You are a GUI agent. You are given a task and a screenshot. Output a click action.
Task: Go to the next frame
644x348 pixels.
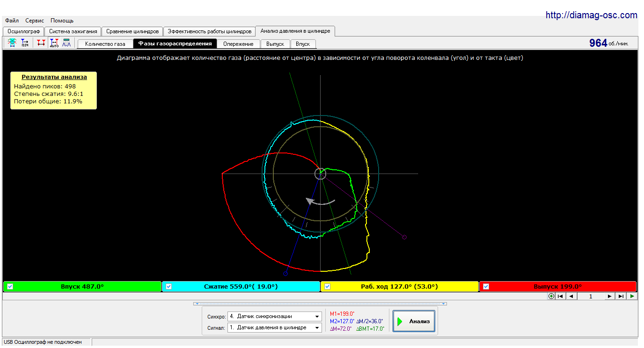click(609, 296)
